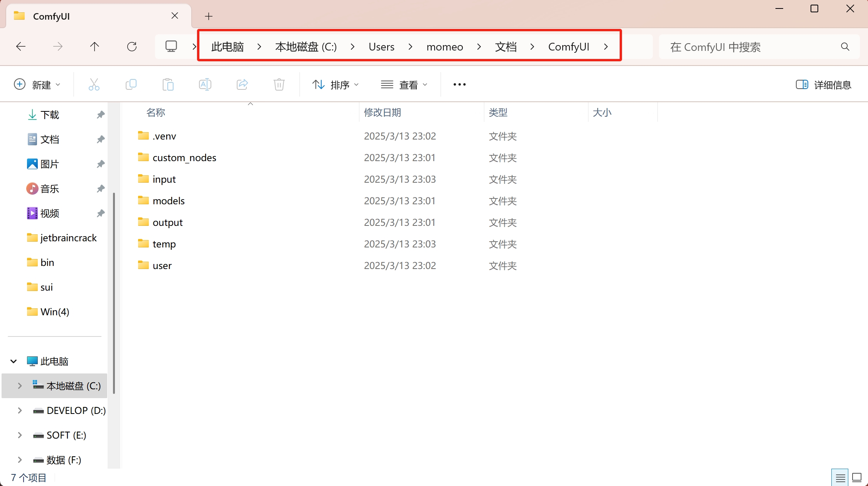Click the forward navigation arrow

(58, 47)
